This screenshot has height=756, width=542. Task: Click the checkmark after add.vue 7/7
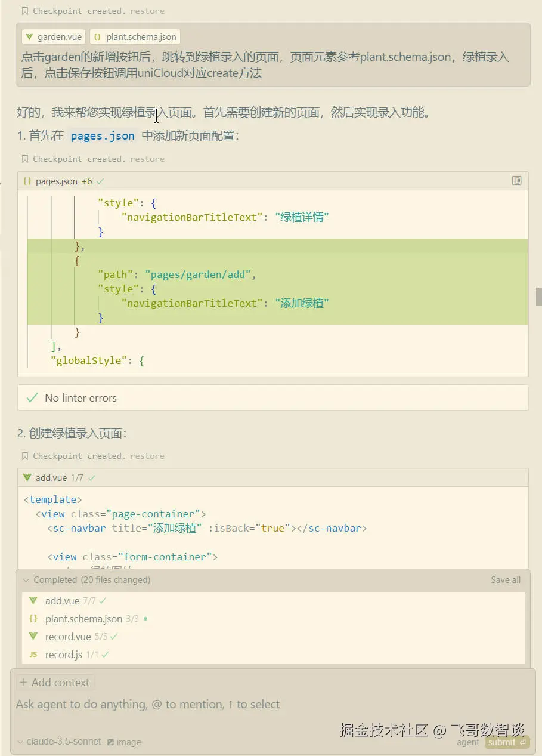(x=103, y=601)
